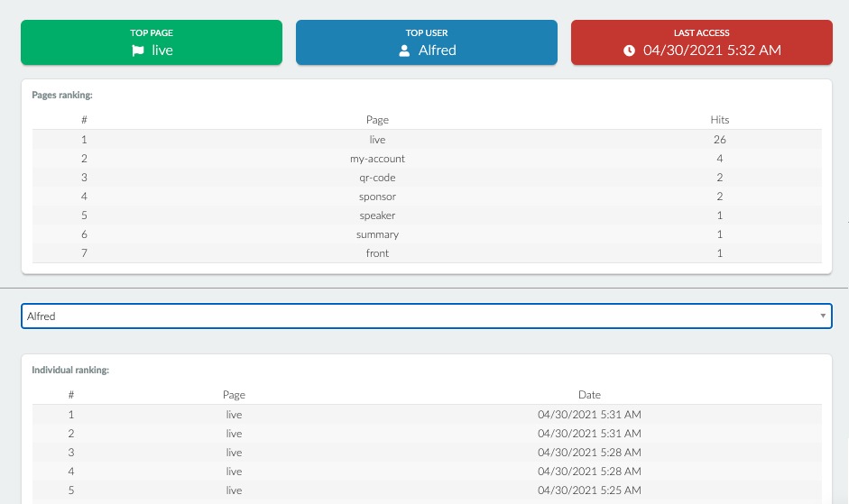Click 04/30/2021 5:32 AM last access time
849x504 pixels.
click(x=712, y=50)
